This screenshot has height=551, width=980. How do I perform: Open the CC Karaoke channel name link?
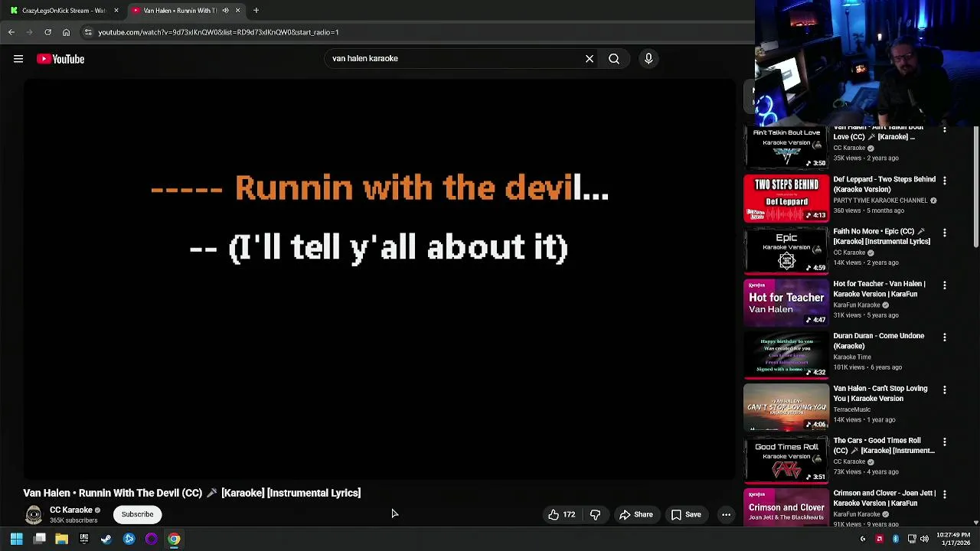tap(70, 510)
